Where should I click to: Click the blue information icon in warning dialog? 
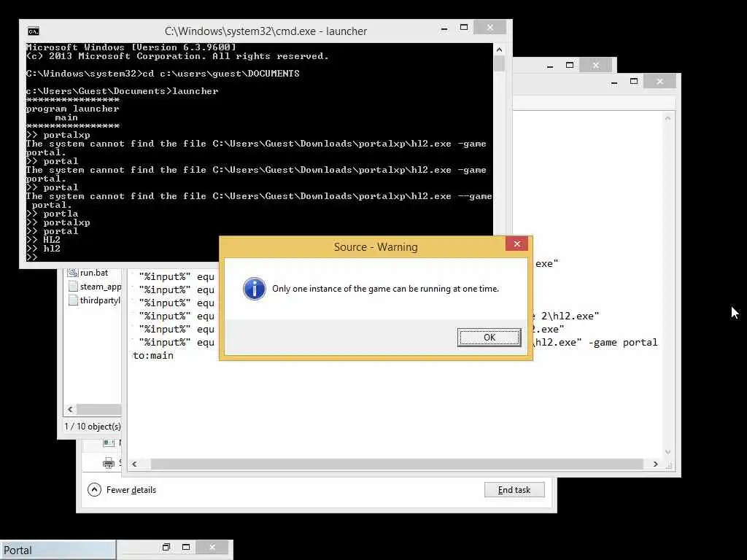tap(255, 289)
